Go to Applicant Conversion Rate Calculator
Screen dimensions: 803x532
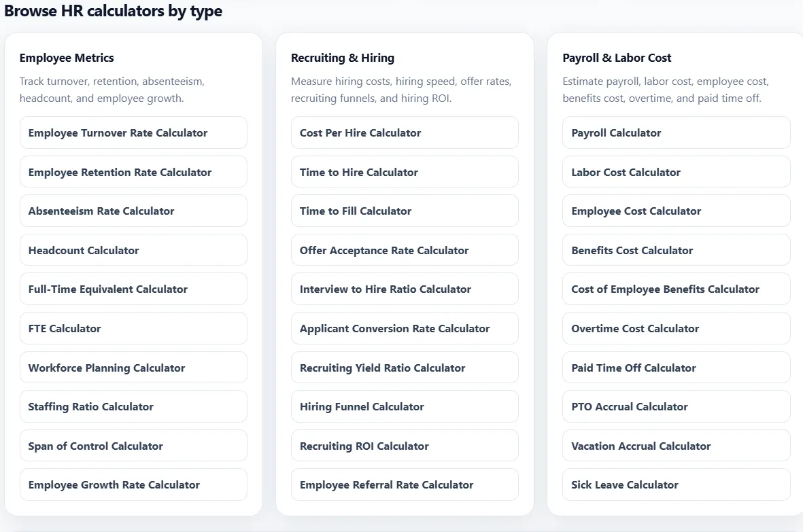pyautogui.click(x=405, y=328)
